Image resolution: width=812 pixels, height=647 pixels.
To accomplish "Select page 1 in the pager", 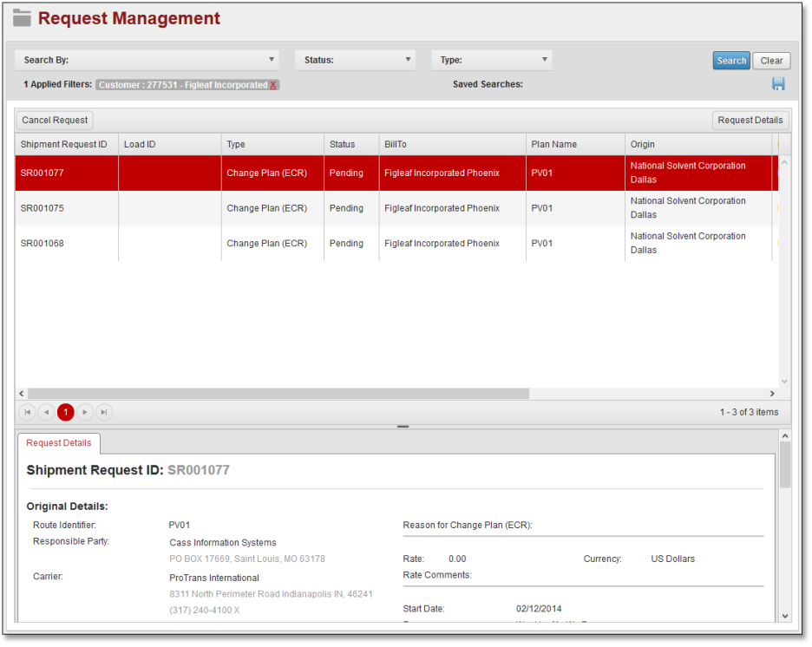I will [x=66, y=413].
